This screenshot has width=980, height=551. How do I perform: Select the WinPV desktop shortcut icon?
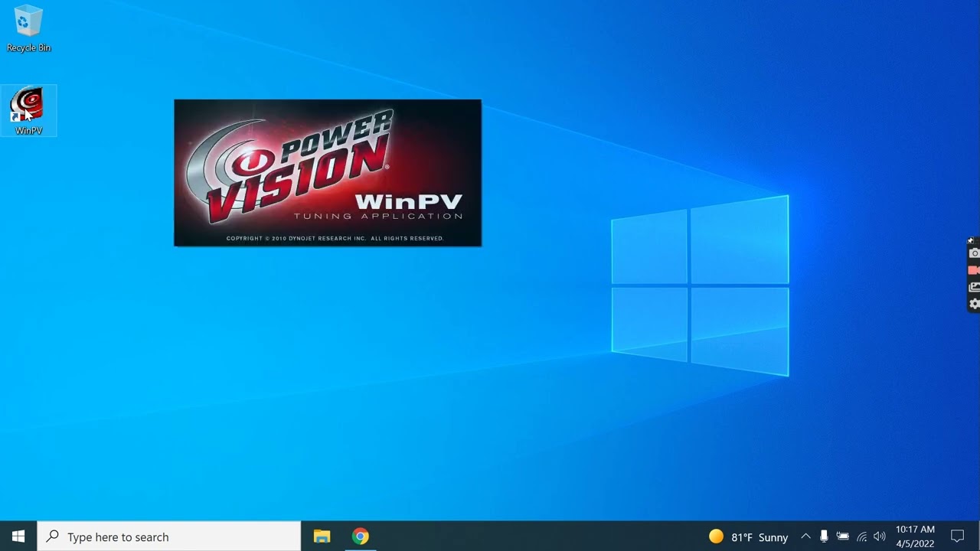(28, 111)
